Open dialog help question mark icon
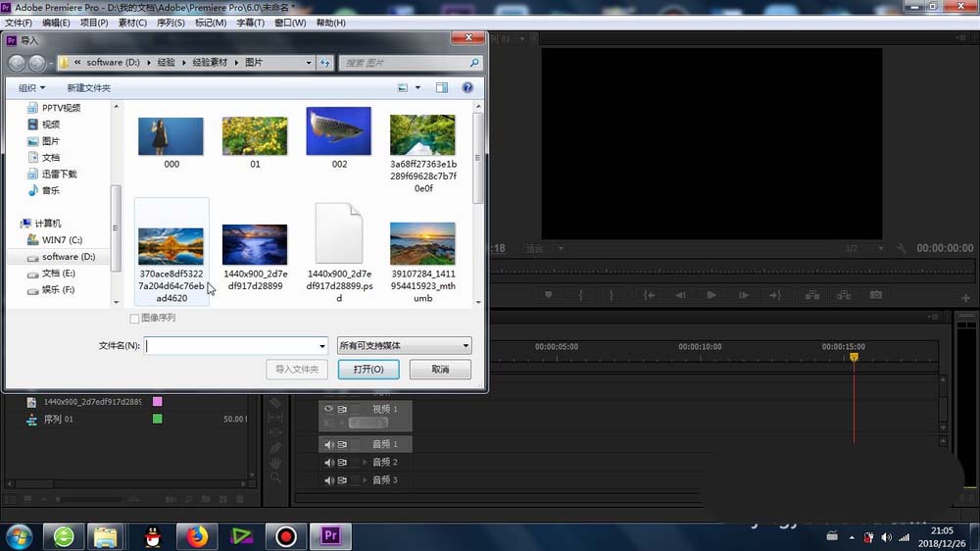This screenshot has height=551, width=980. pyautogui.click(x=467, y=87)
